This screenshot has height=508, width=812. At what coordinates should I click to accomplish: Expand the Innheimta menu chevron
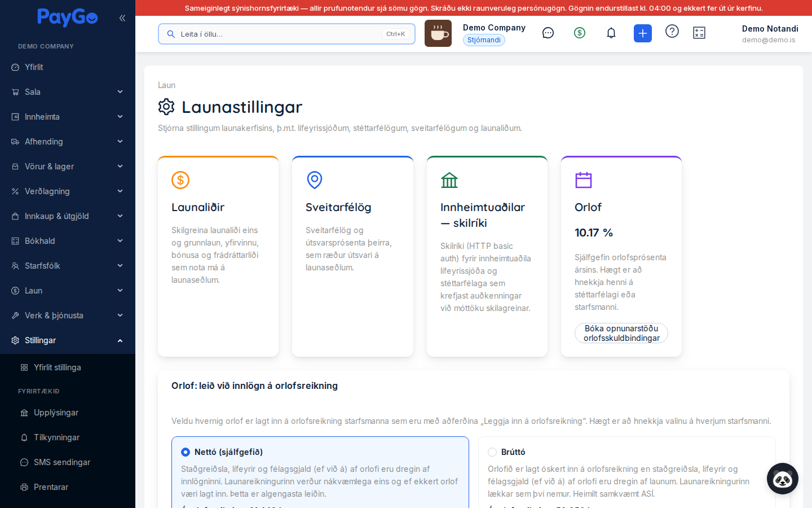tap(120, 117)
